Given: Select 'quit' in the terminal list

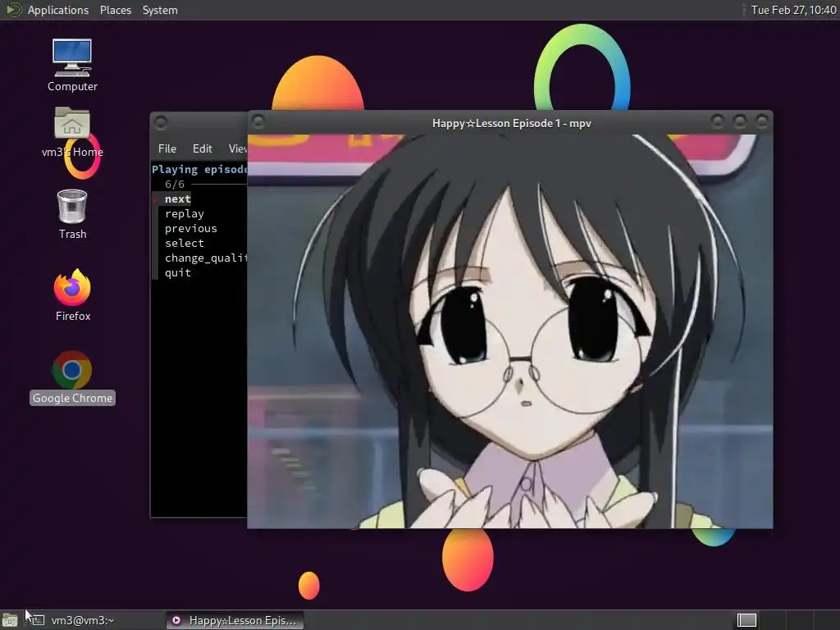Looking at the screenshot, I should pos(177,272).
